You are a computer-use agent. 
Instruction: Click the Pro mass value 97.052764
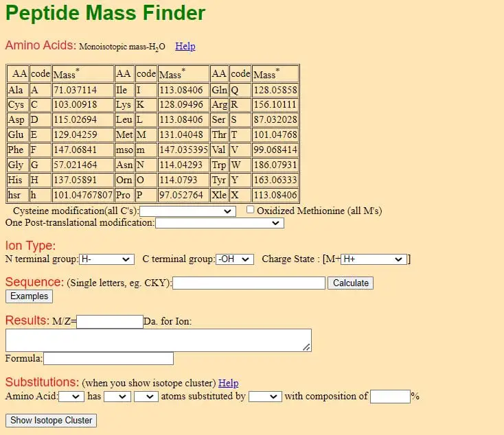click(181, 196)
